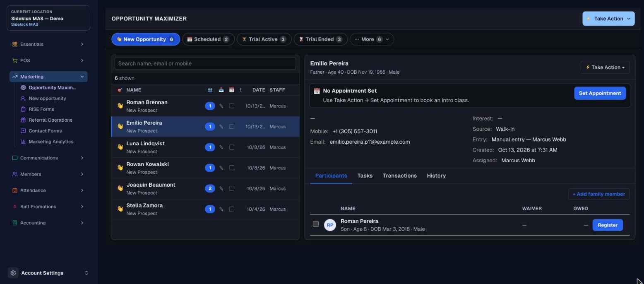This screenshot has height=284, width=644.
Task: Check the checkbox in Luna Lindqvist's row
Action: [232, 147]
